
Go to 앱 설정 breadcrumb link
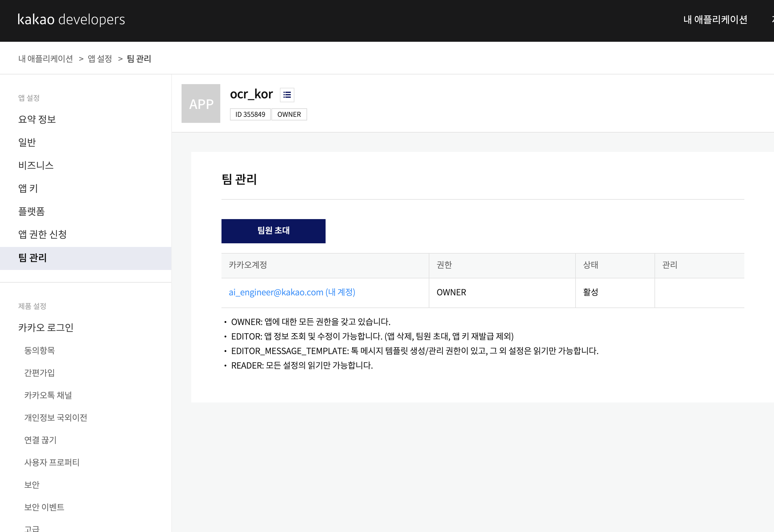100,59
